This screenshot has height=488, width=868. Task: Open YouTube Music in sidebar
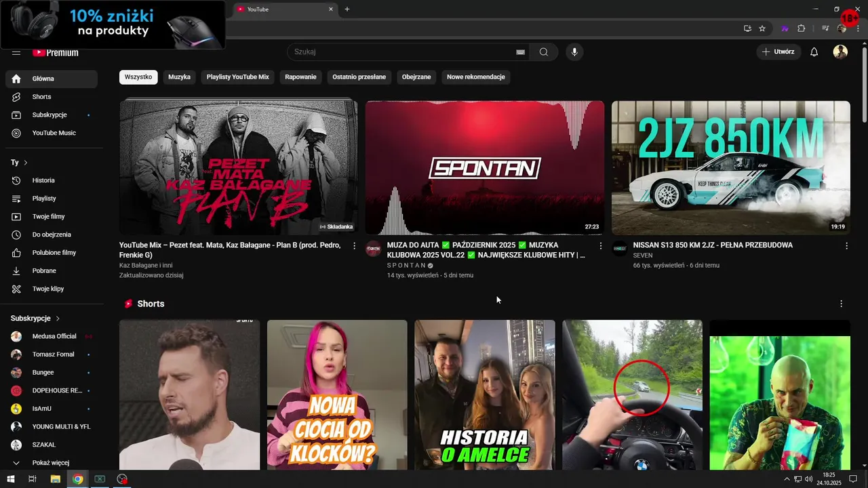click(x=52, y=133)
